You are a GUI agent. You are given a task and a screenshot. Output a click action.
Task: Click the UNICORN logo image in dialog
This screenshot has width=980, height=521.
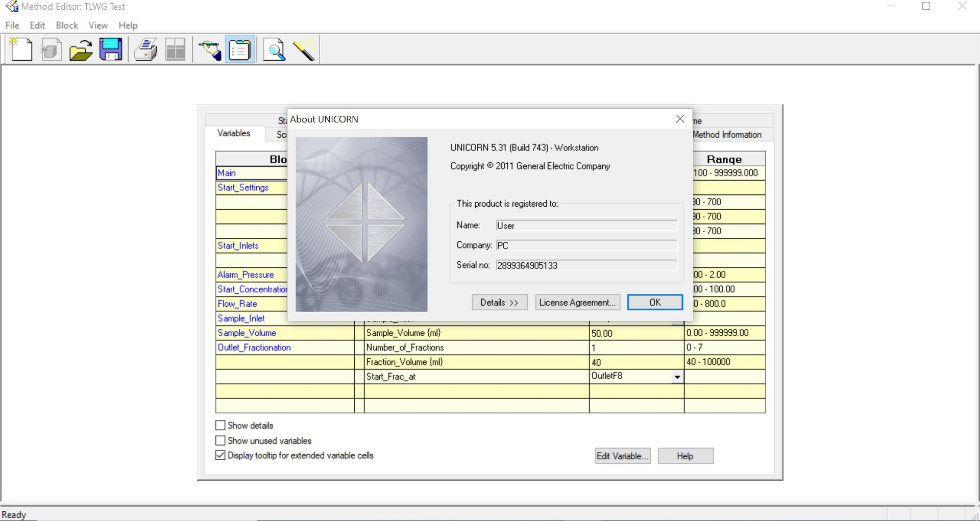click(x=361, y=224)
